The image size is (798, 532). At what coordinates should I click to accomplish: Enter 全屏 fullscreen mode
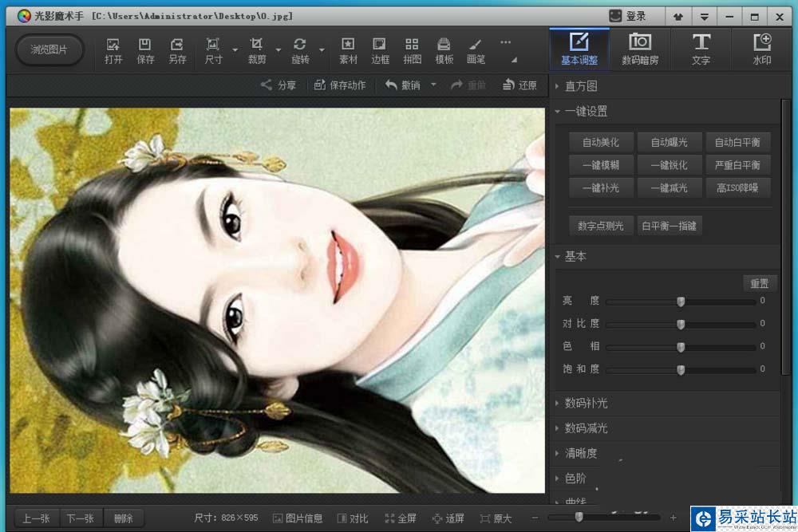pos(401,518)
